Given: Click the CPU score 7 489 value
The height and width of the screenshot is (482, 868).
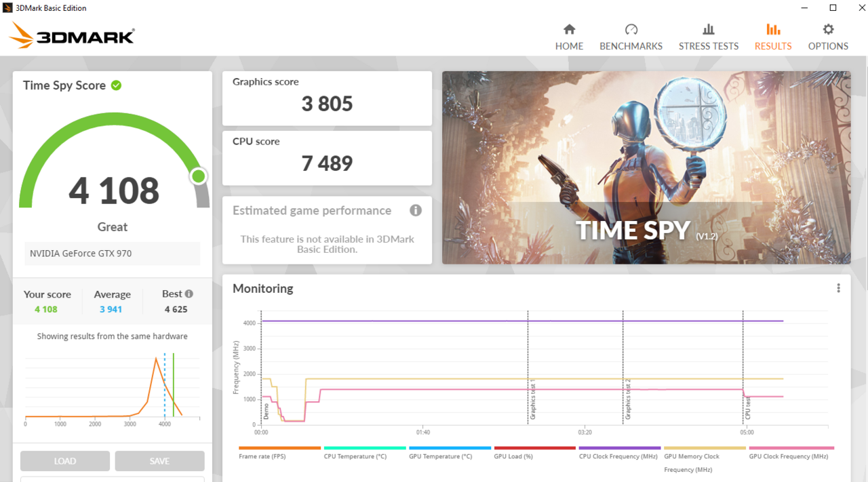Looking at the screenshot, I should [x=327, y=163].
